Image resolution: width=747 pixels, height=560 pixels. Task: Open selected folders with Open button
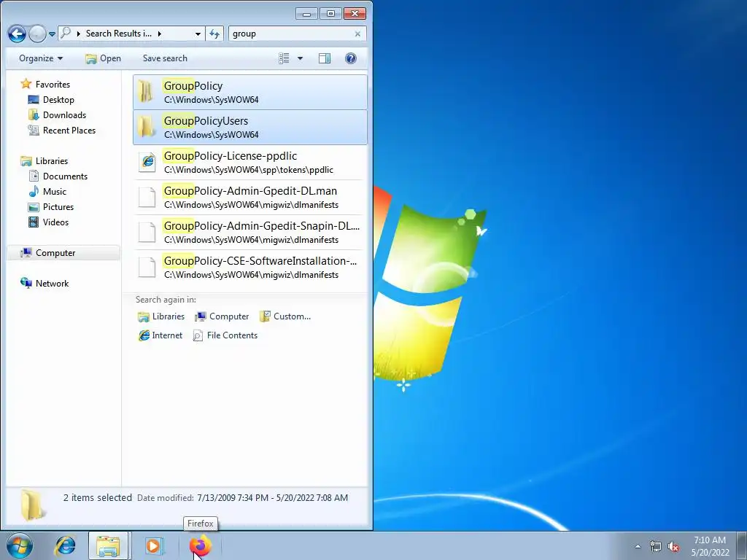pyautogui.click(x=103, y=58)
